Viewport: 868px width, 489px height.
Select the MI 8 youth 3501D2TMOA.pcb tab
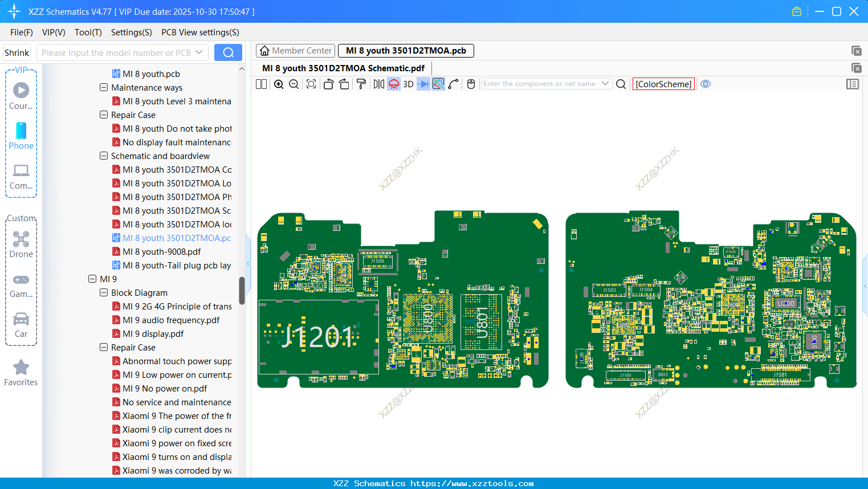(x=406, y=51)
